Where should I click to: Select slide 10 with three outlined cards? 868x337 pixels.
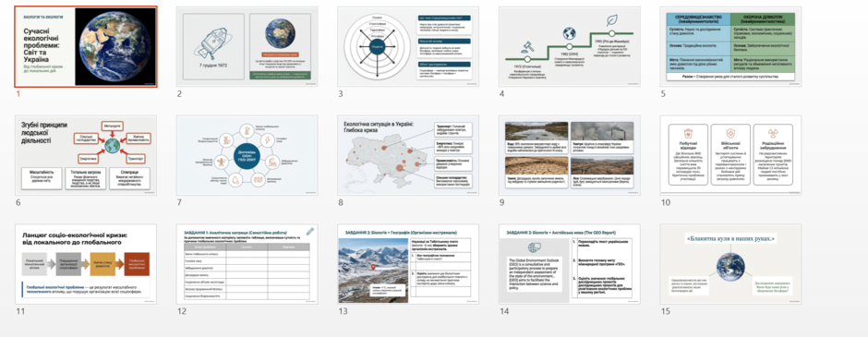(730, 155)
